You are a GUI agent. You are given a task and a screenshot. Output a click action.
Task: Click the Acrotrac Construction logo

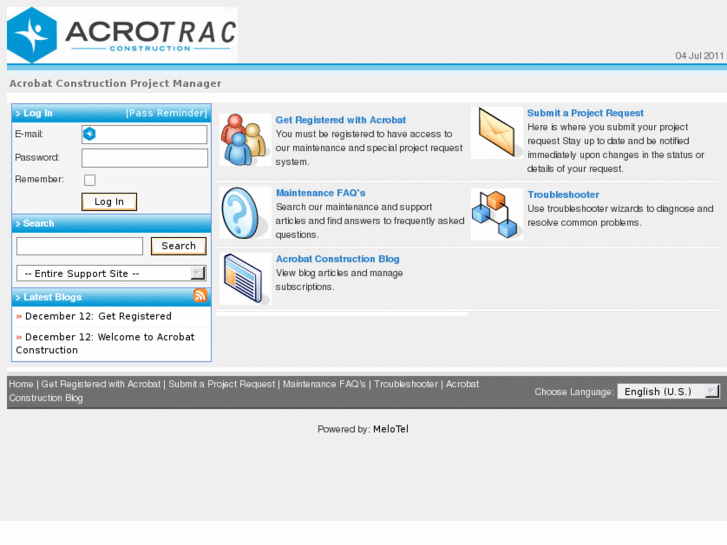(122, 35)
